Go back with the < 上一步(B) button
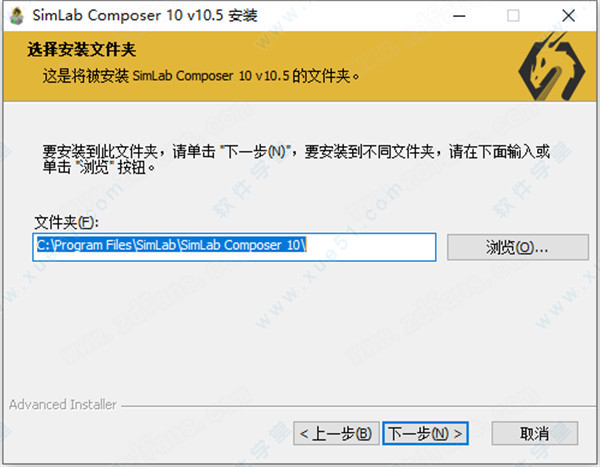 click(336, 433)
